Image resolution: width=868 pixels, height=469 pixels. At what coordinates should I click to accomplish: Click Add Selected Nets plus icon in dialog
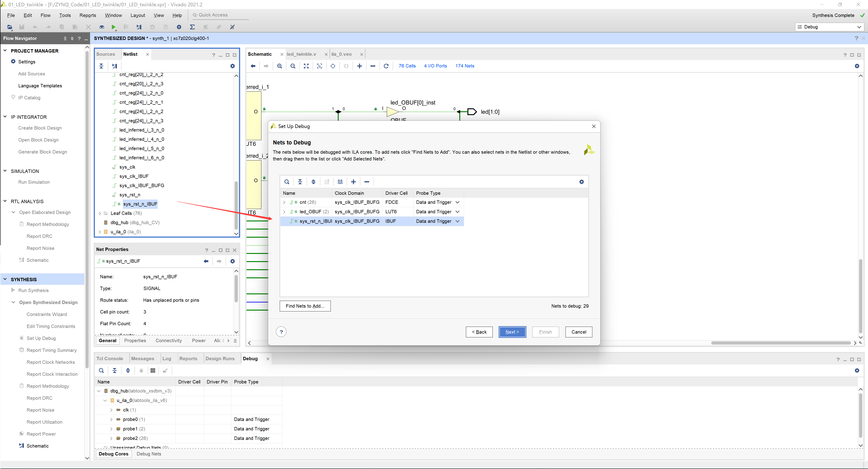(x=354, y=182)
